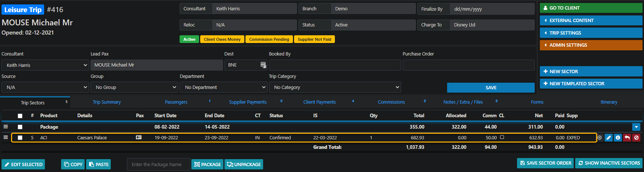This screenshot has width=644, height=172.
Task: Switch to the Passengers tab
Action: pyautogui.click(x=176, y=102)
